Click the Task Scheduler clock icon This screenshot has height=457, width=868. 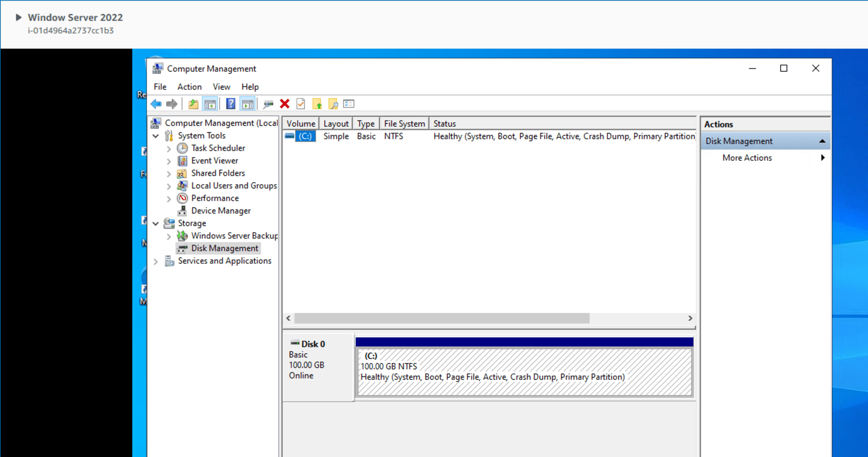(182, 148)
